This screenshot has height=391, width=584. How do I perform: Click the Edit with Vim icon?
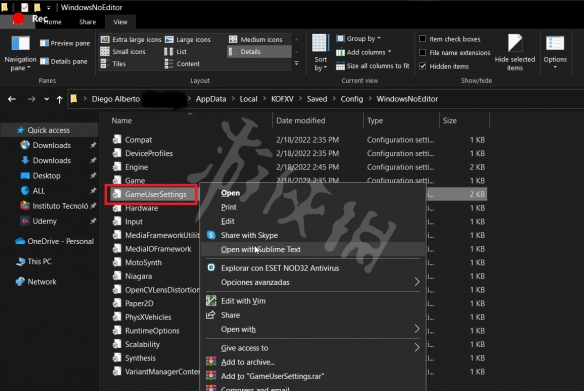click(x=211, y=301)
